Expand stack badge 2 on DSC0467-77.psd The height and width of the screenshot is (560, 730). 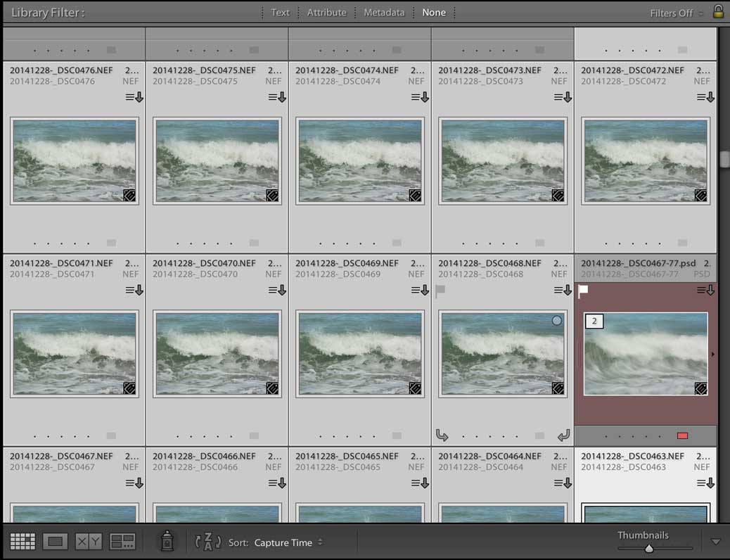tap(594, 322)
